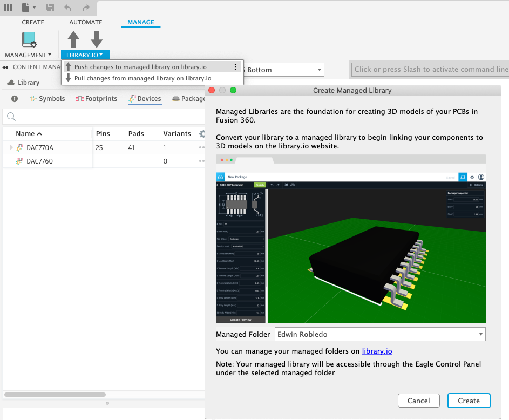
Task: Expand the MANAGEMENT dropdown
Action: coord(28,55)
